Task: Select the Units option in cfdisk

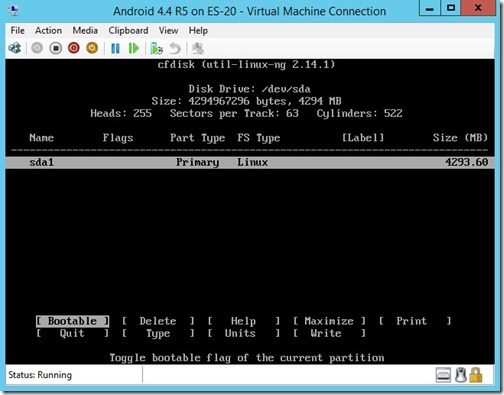Action: (244, 333)
